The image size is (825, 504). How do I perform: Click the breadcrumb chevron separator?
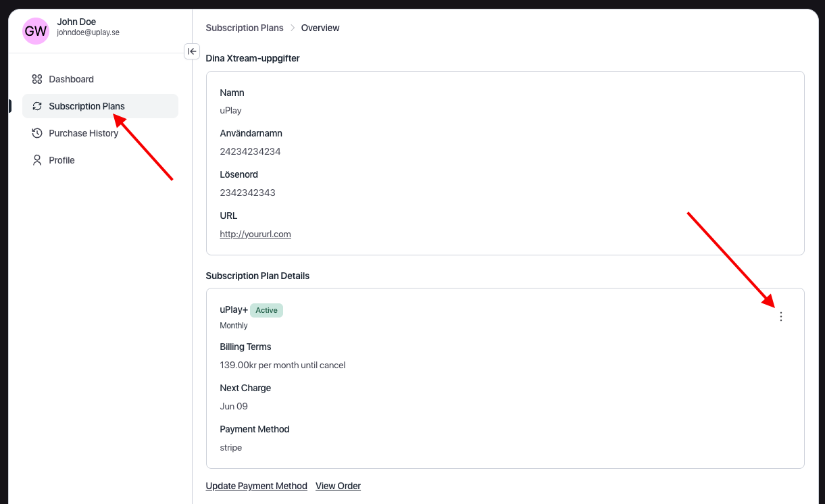click(293, 28)
